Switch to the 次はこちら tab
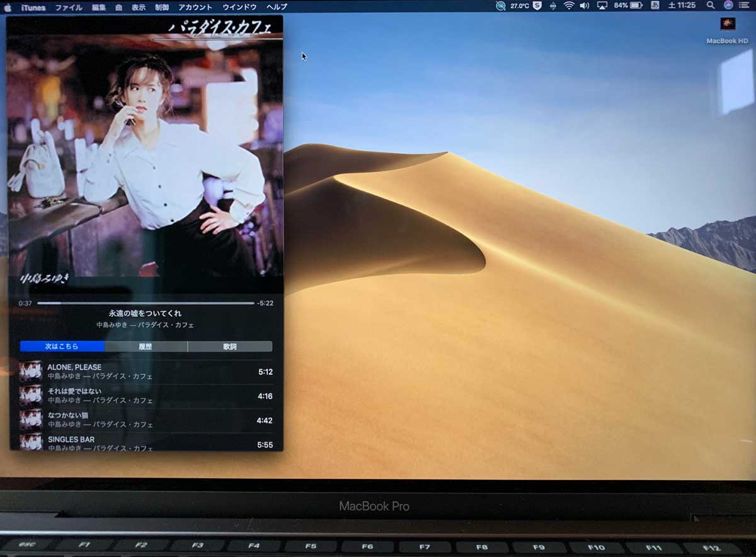756x557 pixels. click(62, 347)
